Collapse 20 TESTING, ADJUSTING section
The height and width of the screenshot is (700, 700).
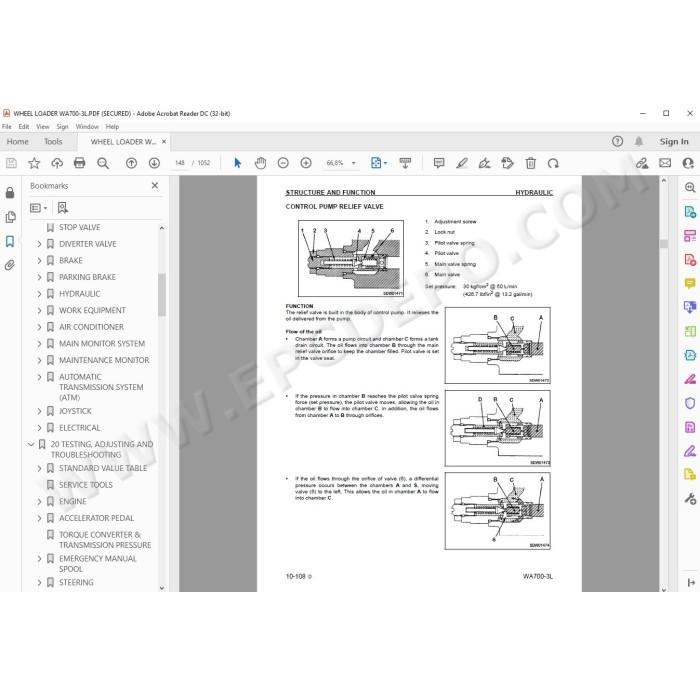pyautogui.click(x=31, y=444)
